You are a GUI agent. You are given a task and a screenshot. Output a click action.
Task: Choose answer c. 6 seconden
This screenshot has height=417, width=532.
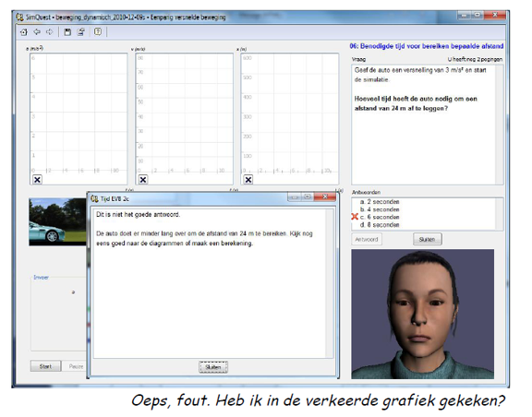(x=380, y=217)
